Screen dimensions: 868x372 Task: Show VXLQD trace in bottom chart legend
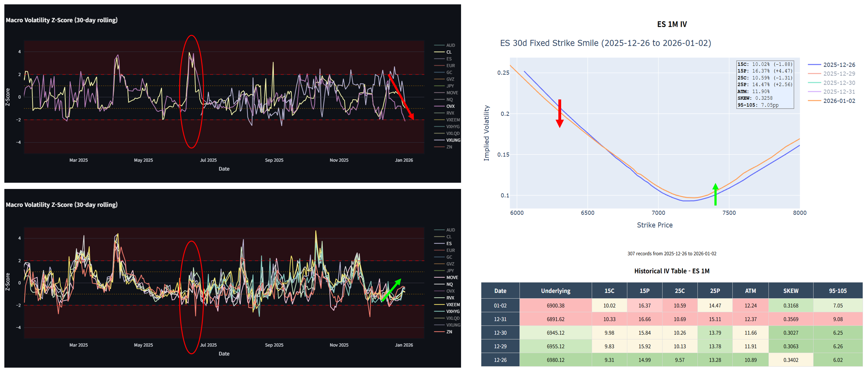coord(447,318)
